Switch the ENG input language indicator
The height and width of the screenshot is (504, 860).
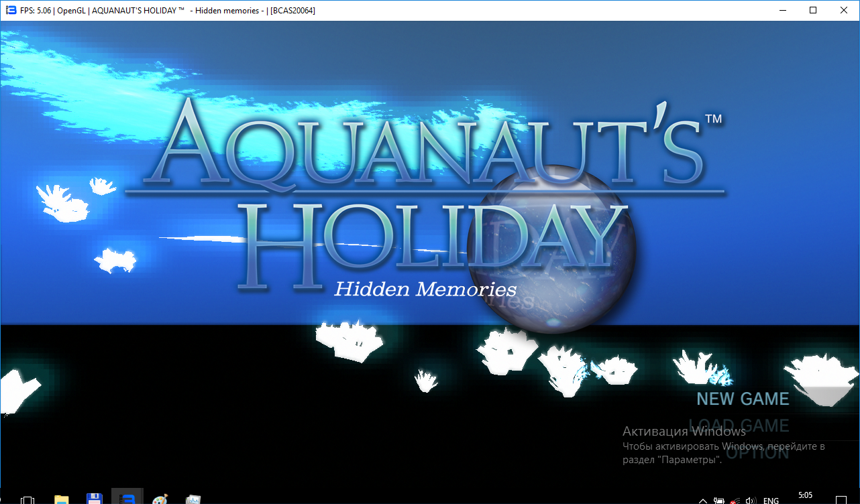771,500
